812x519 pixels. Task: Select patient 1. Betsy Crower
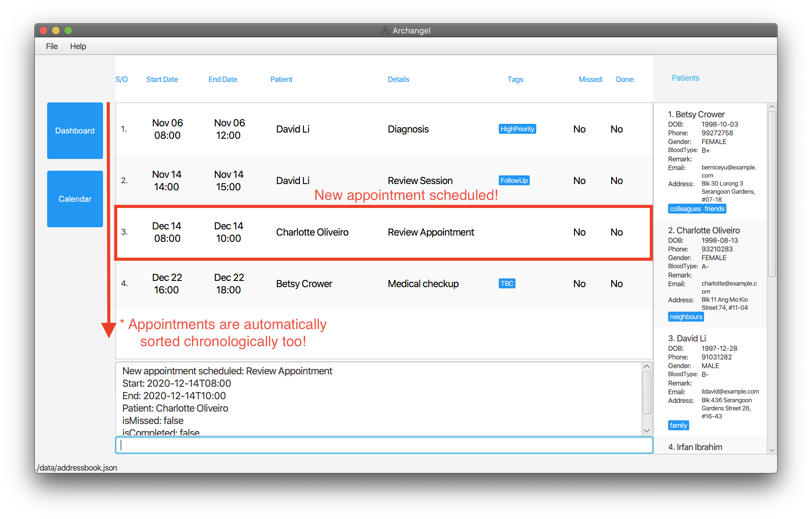[x=710, y=161]
